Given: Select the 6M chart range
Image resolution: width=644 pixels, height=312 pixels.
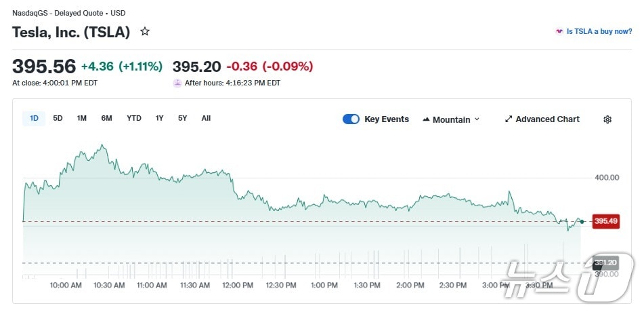Looking at the screenshot, I should (x=106, y=118).
